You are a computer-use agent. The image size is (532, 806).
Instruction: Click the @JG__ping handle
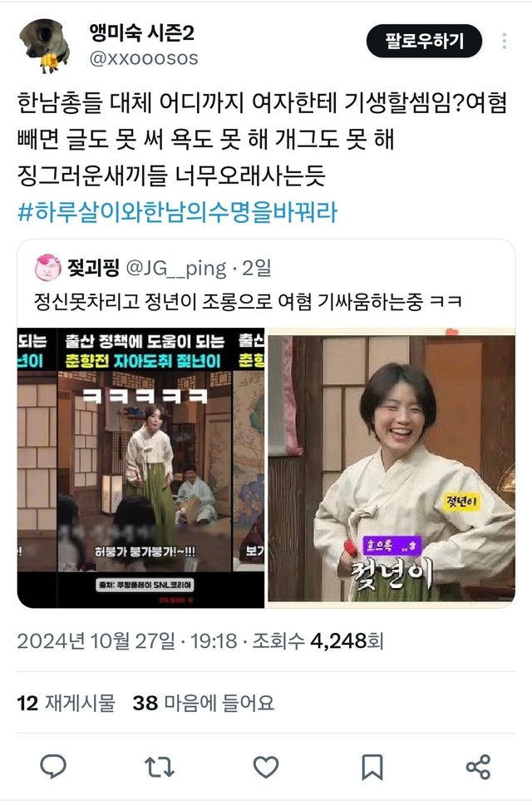pos(176,269)
